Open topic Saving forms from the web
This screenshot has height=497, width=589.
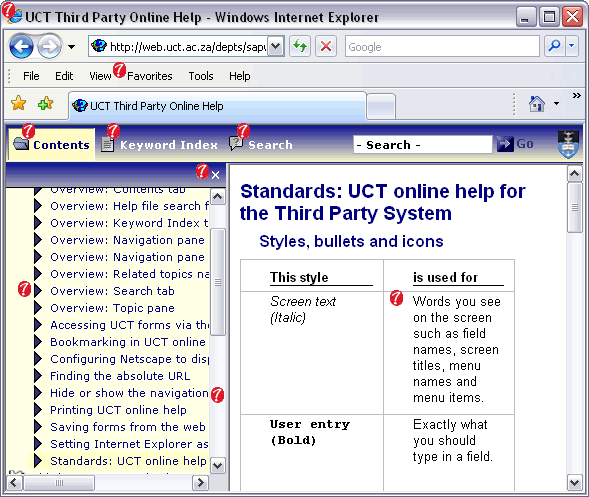(128, 427)
